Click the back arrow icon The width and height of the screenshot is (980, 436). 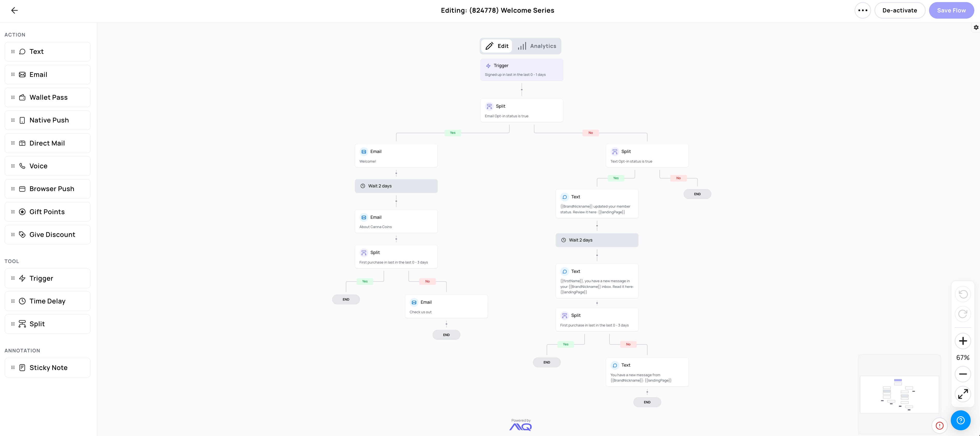pyautogui.click(x=14, y=10)
